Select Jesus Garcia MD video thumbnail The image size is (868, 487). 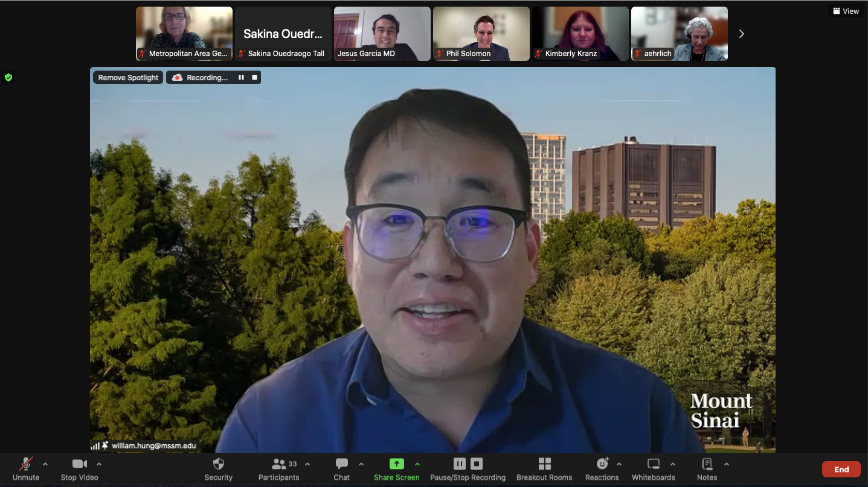[382, 34]
